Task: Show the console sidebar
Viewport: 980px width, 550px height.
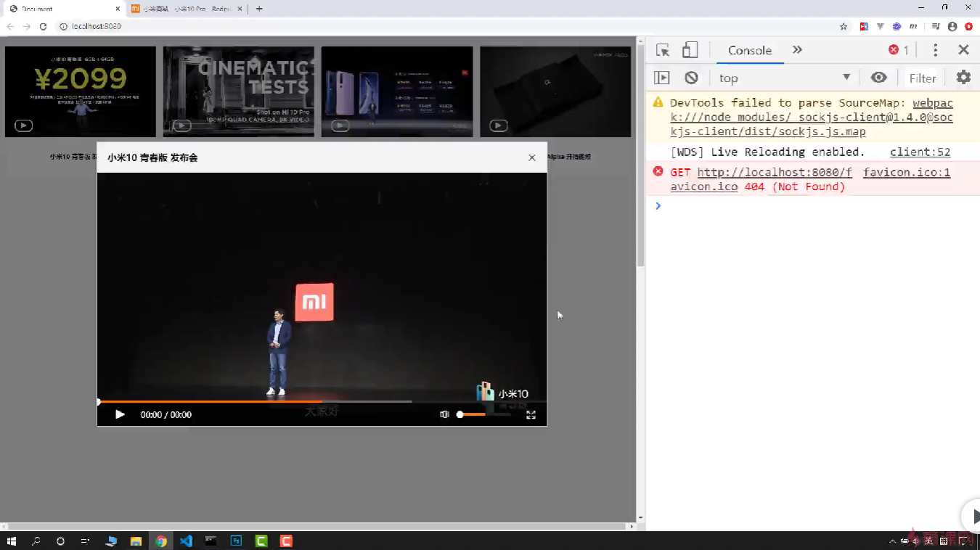Action: [x=661, y=78]
